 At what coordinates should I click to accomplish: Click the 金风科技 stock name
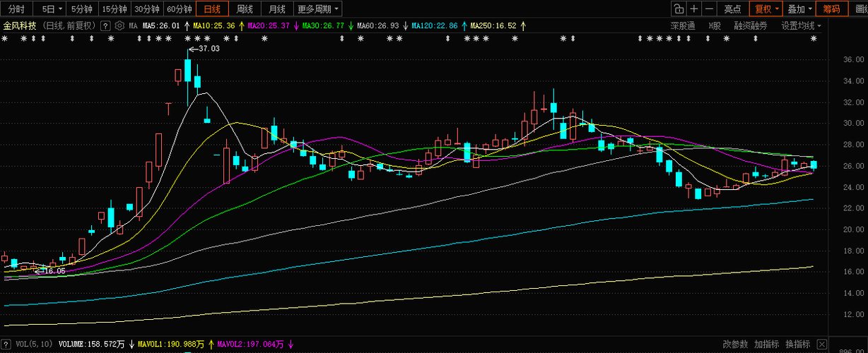click(20, 25)
